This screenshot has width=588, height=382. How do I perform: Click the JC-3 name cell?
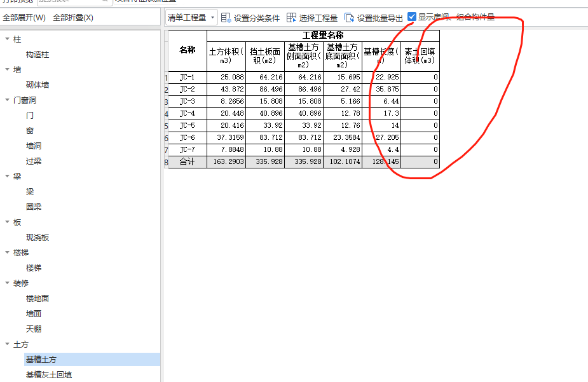pyautogui.click(x=188, y=101)
